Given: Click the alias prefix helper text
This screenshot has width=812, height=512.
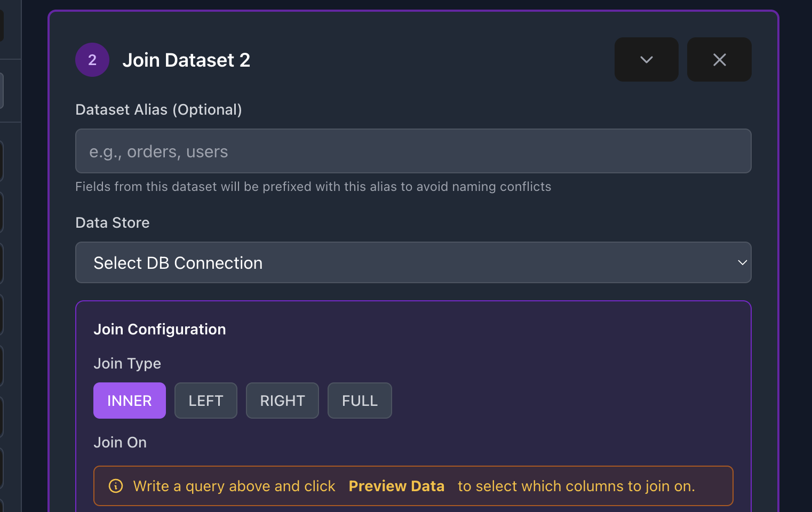Looking at the screenshot, I should pyautogui.click(x=313, y=187).
